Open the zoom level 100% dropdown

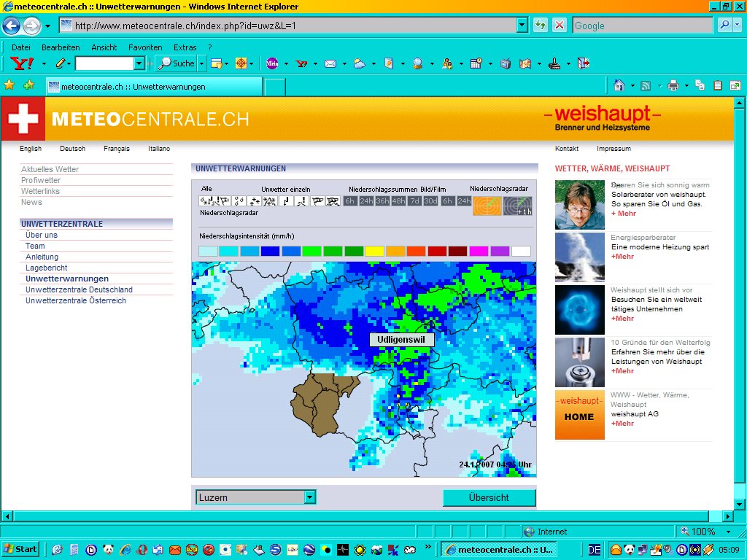pos(729,532)
